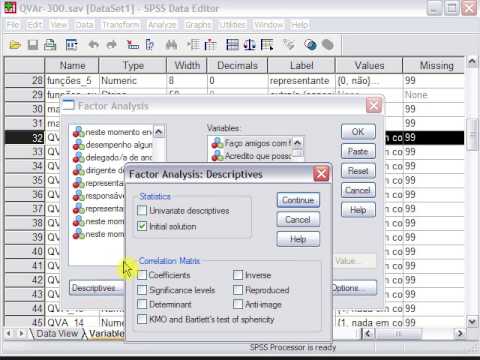Click the 'representante' label cell in row 28
This screenshot has height=360, width=480.
301,80
